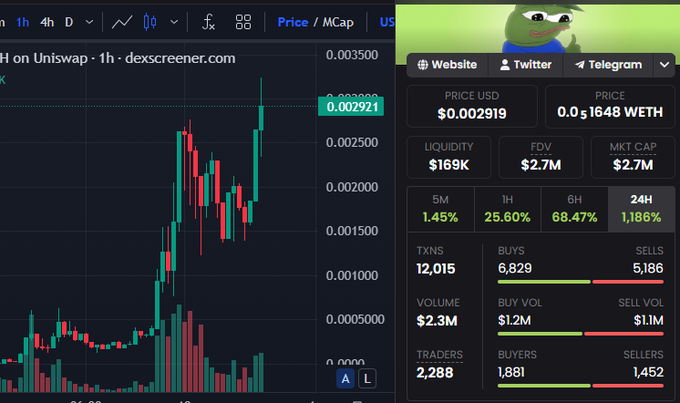Click the BUYERS 1,881 value
The image size is (680, 403).
click(x=511, y=372)
